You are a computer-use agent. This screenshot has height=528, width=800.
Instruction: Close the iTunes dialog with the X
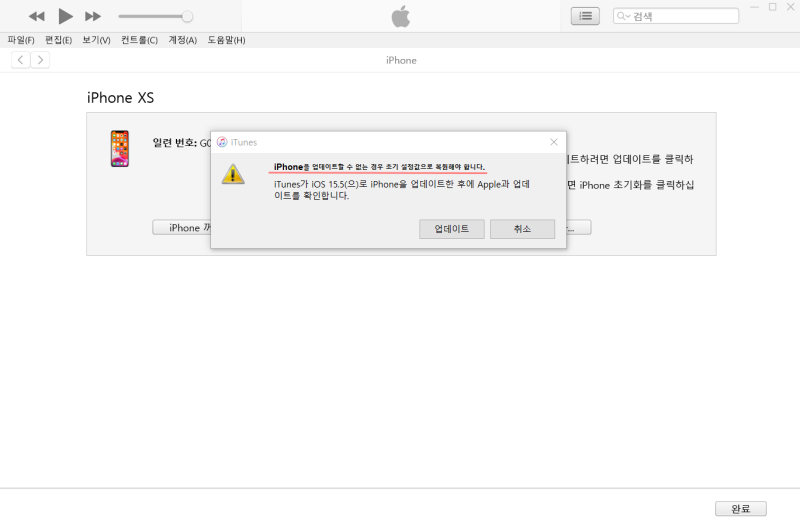554,142
